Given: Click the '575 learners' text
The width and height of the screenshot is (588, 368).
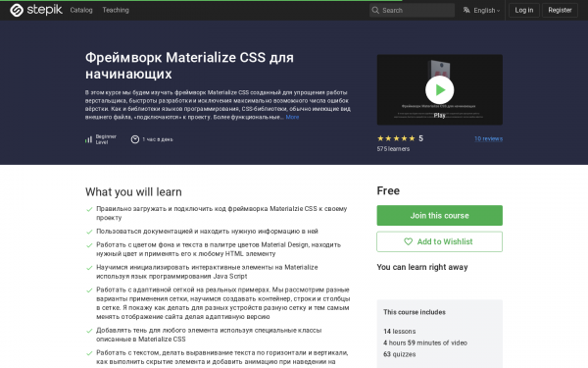Looking at the screenshot, I should click(393, 149).
